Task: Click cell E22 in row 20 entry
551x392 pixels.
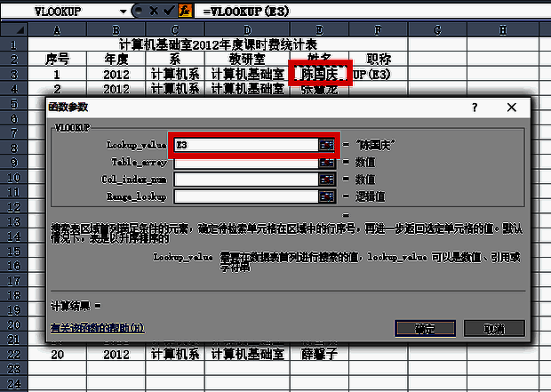Action: (x=319, y=354)
